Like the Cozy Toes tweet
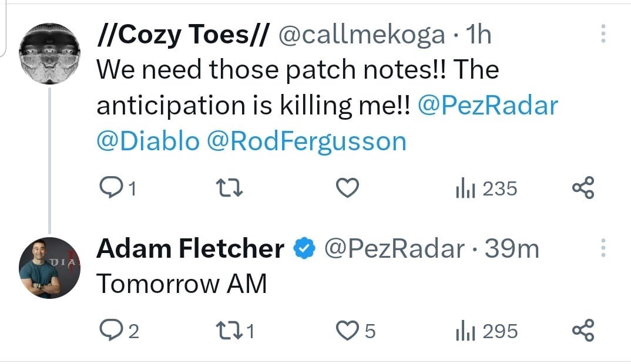The image size is (631, 364). coord(347,188)
